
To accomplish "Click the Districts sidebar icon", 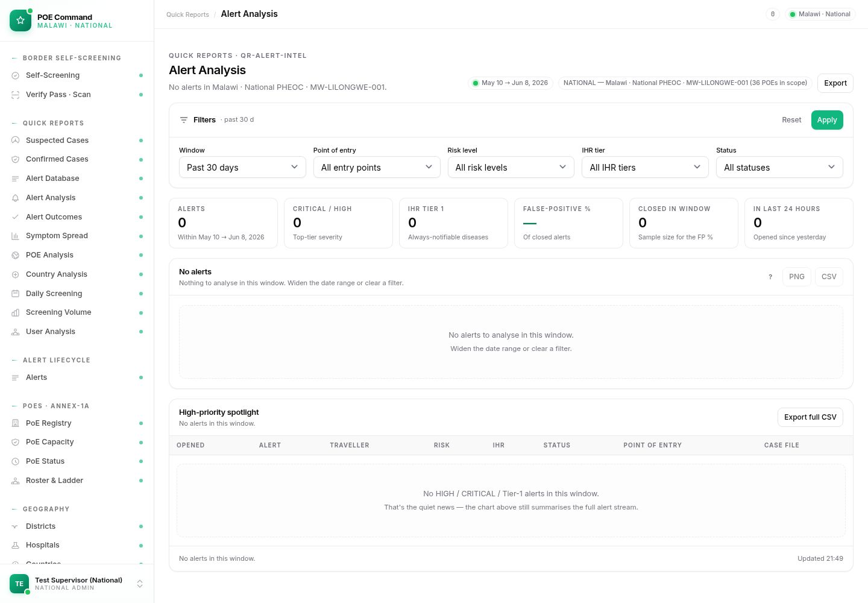I will coord(16,526).
